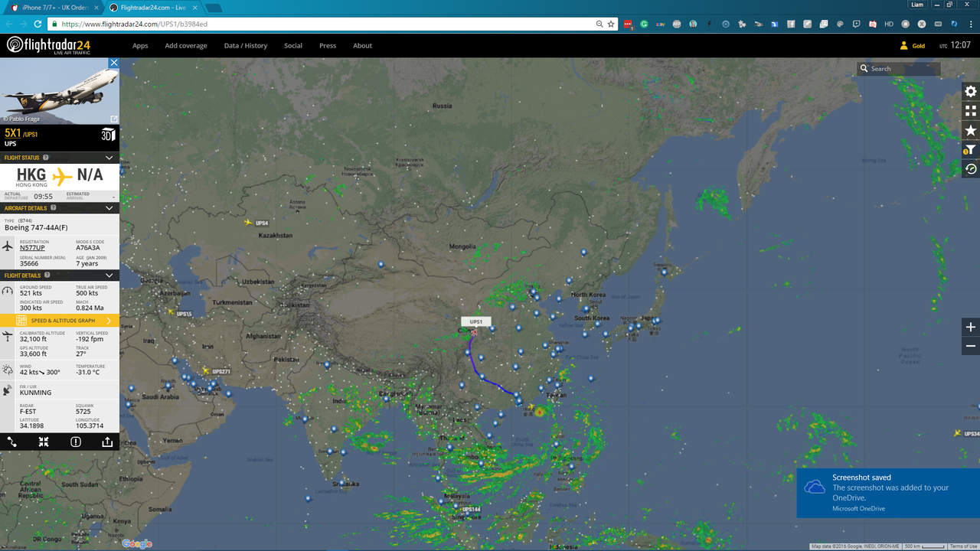Open multi-view grid icon

971,111
